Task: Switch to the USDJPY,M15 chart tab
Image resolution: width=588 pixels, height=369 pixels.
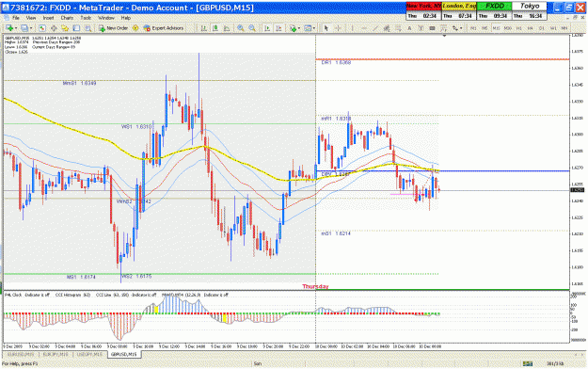Action: (x=89, y=354)
